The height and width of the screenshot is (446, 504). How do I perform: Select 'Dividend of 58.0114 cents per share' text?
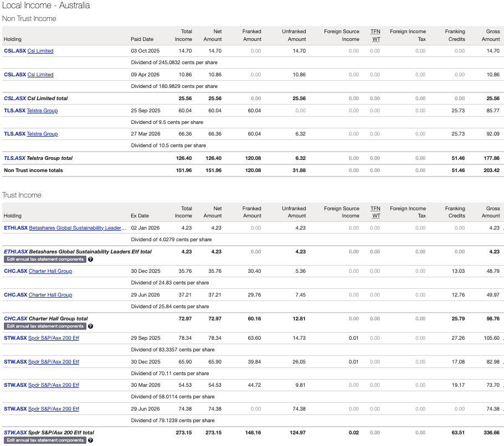[x=173, y=397]
